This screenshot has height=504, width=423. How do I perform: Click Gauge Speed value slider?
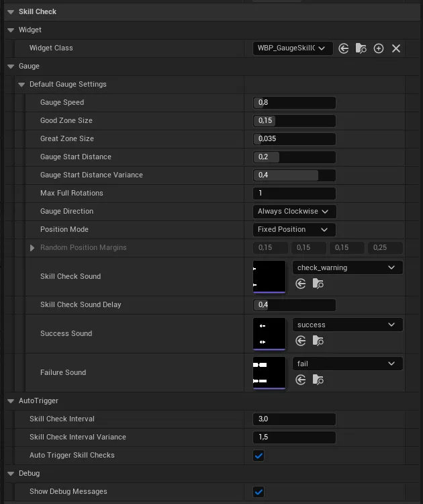coord(294,103)
